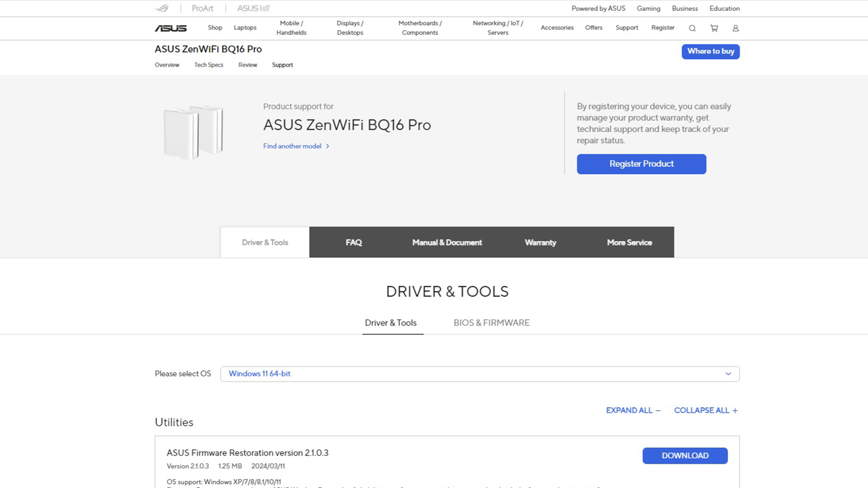
Task: Go to ASUS home via logo
Action: [171, 28]
